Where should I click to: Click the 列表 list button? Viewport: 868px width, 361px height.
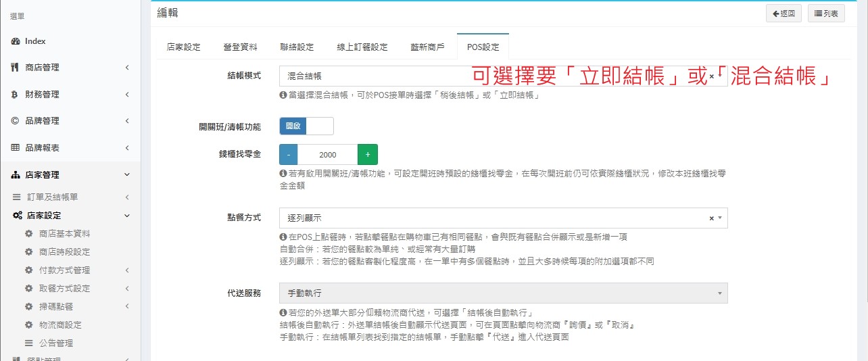[x=825, y=14]
